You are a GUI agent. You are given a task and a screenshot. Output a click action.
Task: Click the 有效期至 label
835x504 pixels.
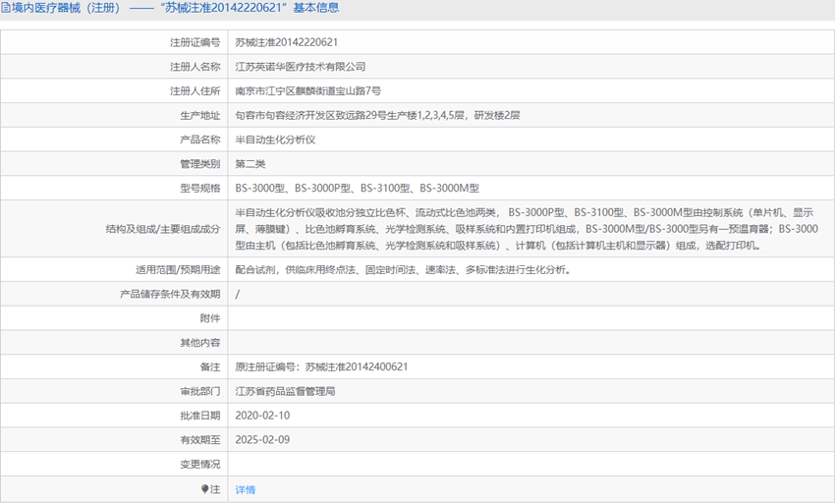[x=199, y=440]
